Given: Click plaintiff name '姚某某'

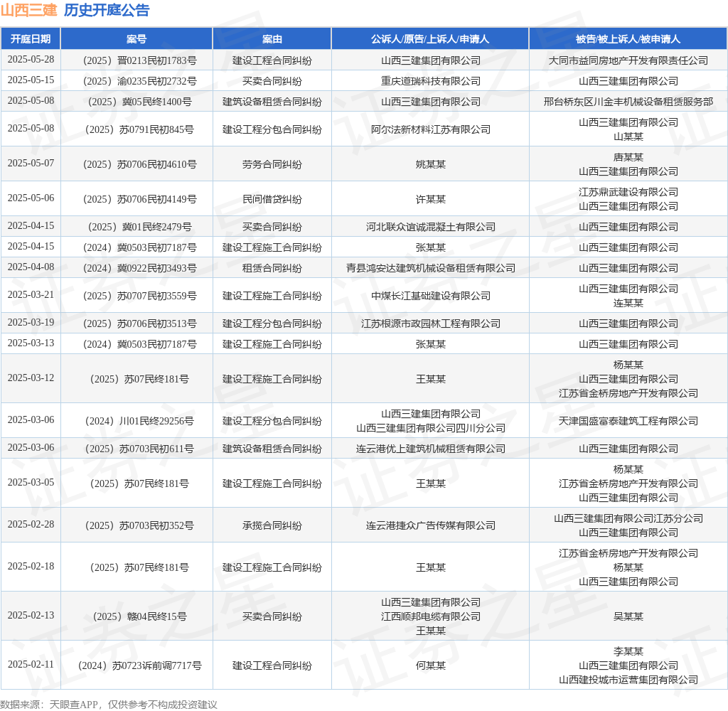Looking at the screenshot, I should tap(430, 164).
